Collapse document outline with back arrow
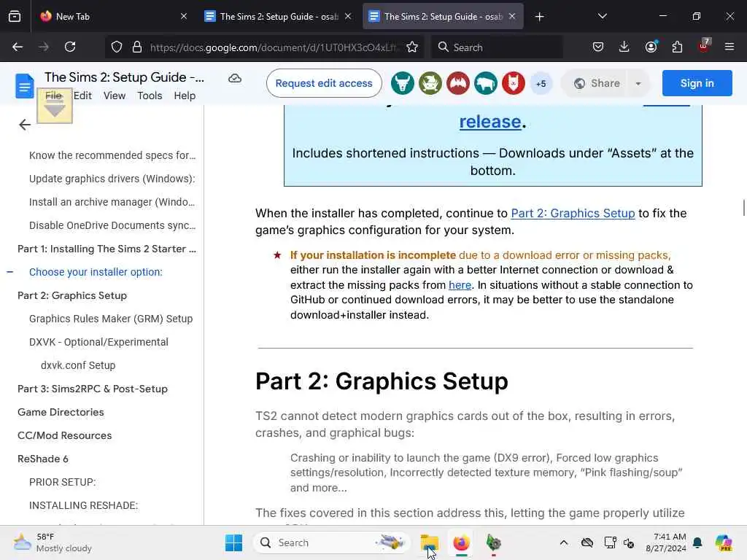The image size is (747, 560). [24, 125]
